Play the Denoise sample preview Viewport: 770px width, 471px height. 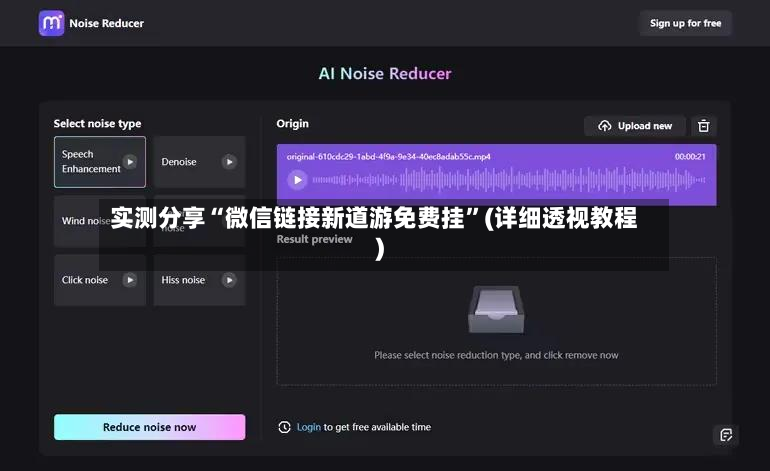pos(229,162)
